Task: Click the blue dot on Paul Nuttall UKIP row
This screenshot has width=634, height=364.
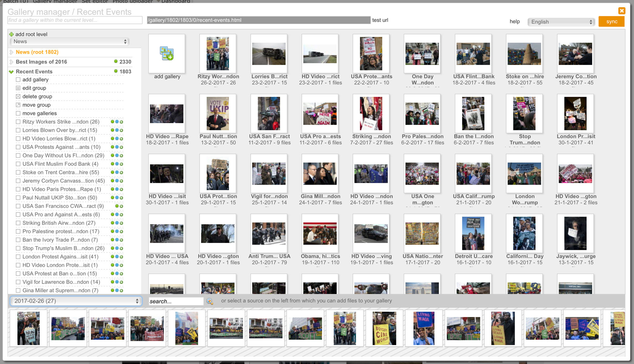Action: (117, 198)
